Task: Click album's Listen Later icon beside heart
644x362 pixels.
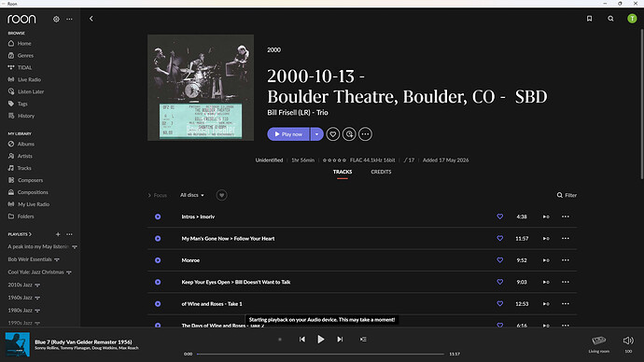Action: click(349, 134)
